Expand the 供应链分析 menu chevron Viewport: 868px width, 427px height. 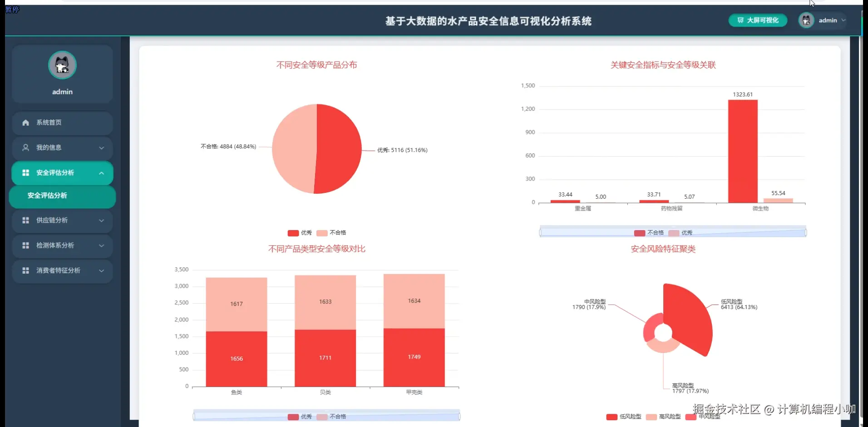coord(101,221)
